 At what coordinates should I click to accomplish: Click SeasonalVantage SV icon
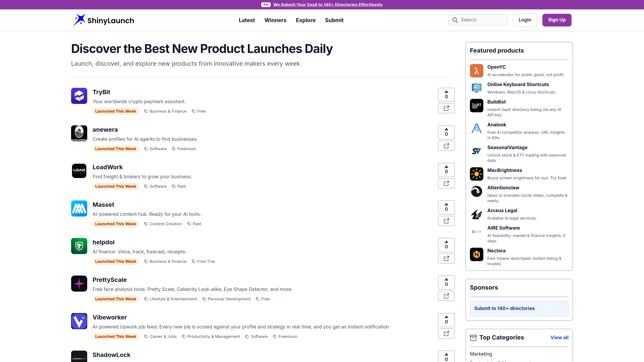pyautogui.click(x=476, y=151)
